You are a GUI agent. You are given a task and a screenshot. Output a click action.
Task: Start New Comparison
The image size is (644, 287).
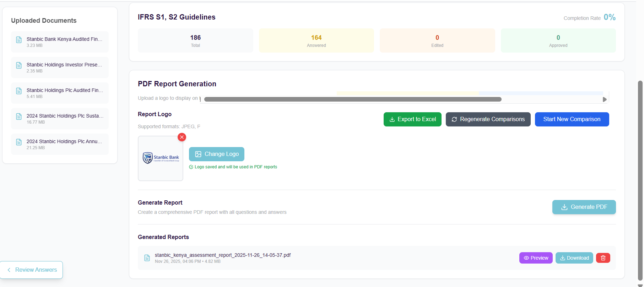click(572, 119)
